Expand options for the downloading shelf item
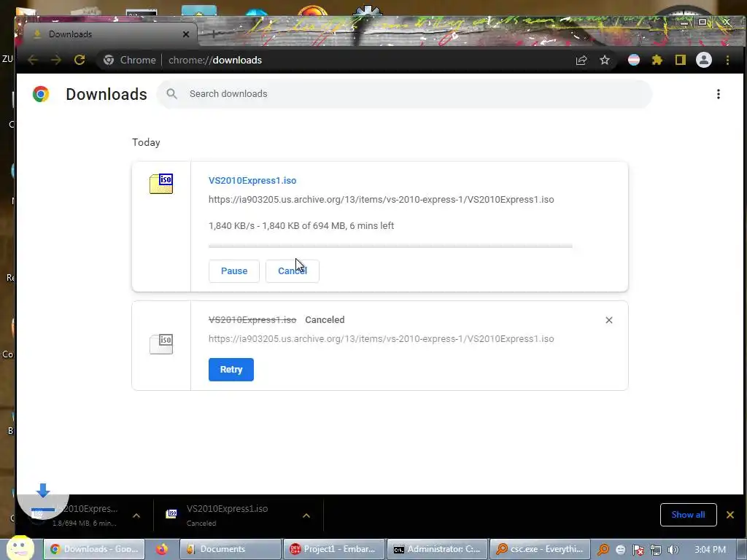Screen dimensions: 747x560 click(x=136, y=516)
